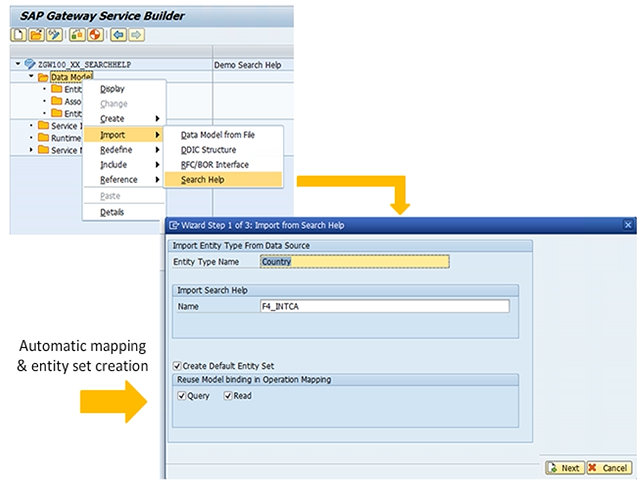Click the Generate Runtime Objects icon
Image resolution: width=639 pixels, height=489 pixels.
[95, 35]
